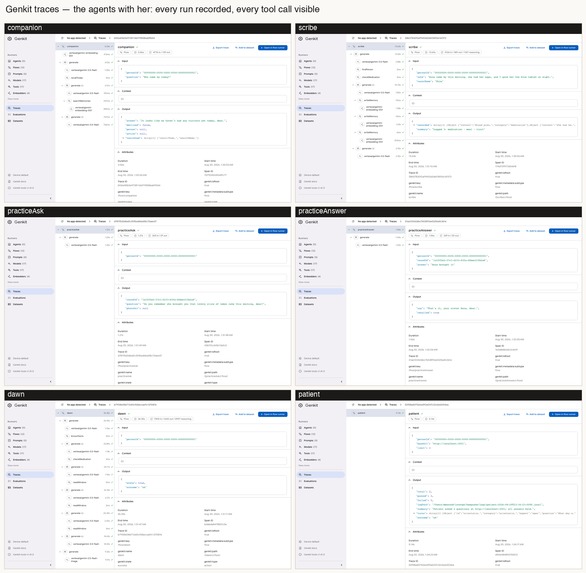Select Traces in the companion panel sidebar
Screen dimensions: 586x573
click(29, 108)
